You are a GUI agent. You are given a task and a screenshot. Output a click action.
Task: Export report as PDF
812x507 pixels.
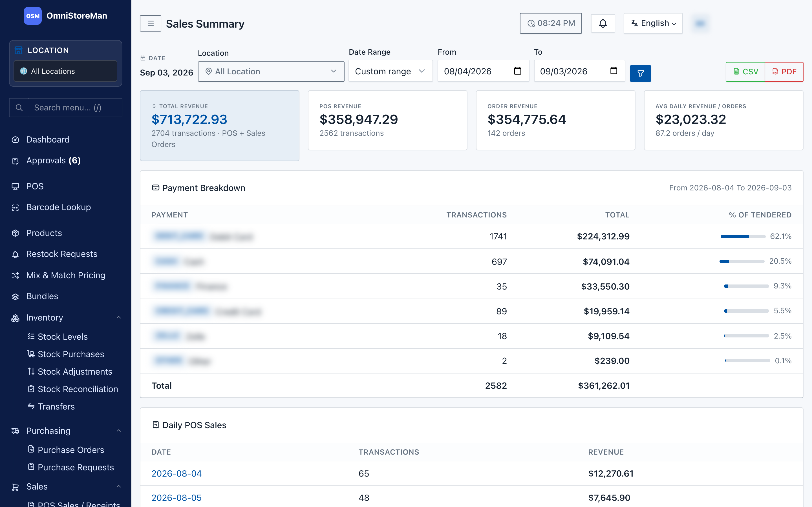coord(784,72)
